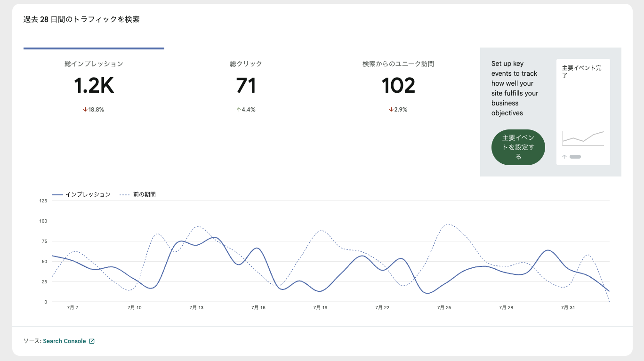This screenshot has width=644, height=361.
Task: Click the grey up arrow in the key events preview card
Action: pyautogui.click(x=564, y=157)
